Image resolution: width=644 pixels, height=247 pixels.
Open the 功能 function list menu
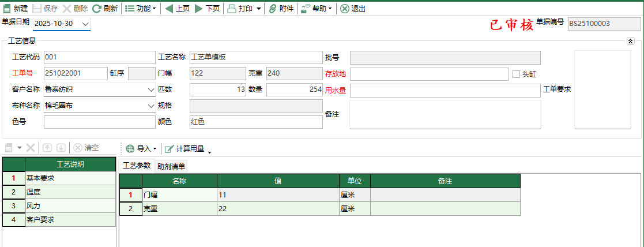(x=141, y=8)
